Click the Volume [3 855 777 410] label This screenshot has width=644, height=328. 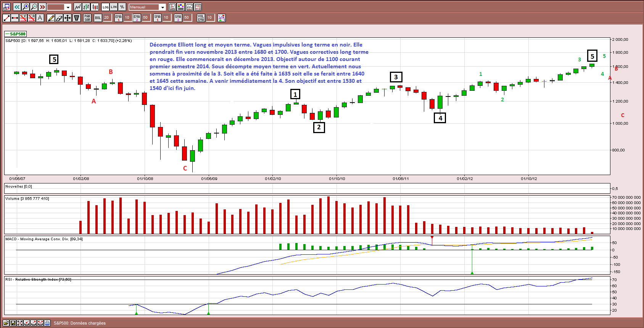pos(27,198)
